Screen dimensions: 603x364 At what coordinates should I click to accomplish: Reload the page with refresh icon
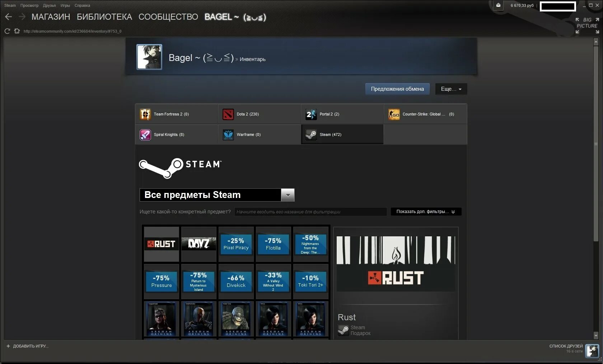[x=7, y=31]
